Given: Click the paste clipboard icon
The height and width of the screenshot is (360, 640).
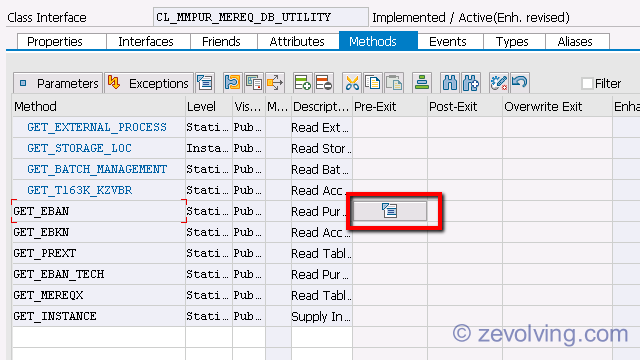Looking at the screenshot, I should (x=394, y=83).
